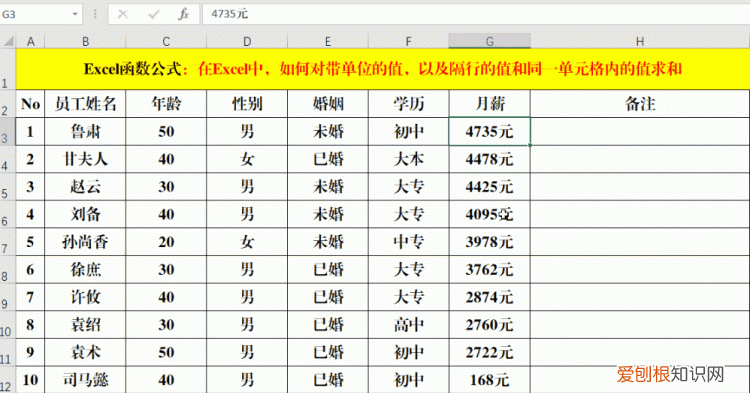Click the 学历 header cell
The width and height of the screenshot is (750, 393).
pyautogui.click(x=408, y=104)
